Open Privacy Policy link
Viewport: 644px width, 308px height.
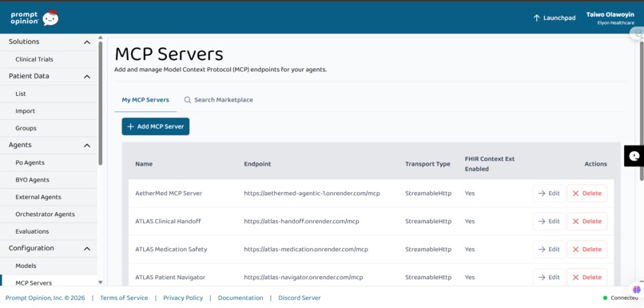183,298
